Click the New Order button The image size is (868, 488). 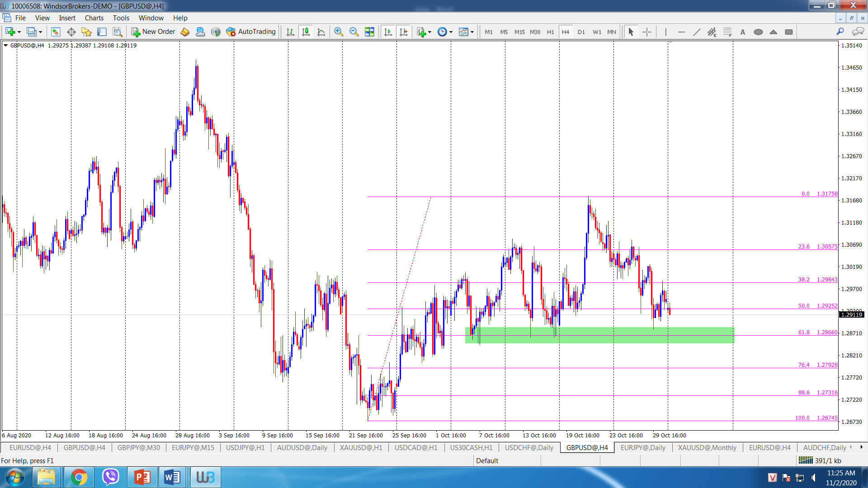tap(153, 32)
